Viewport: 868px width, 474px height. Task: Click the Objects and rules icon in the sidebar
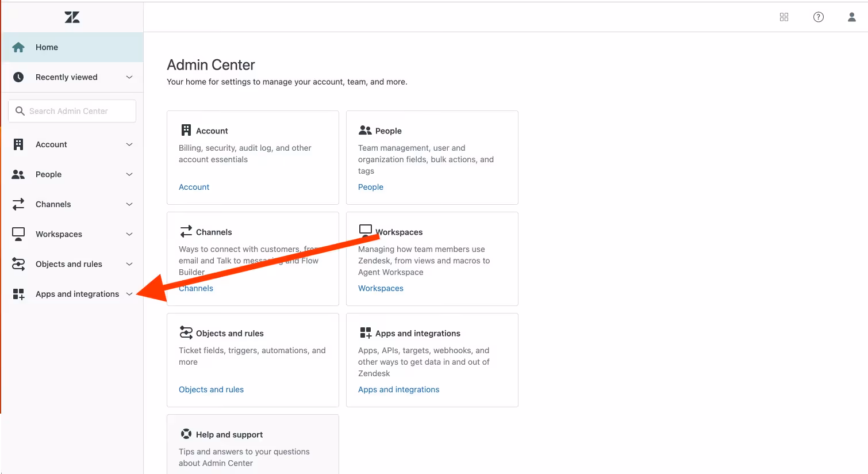point(18,264)
